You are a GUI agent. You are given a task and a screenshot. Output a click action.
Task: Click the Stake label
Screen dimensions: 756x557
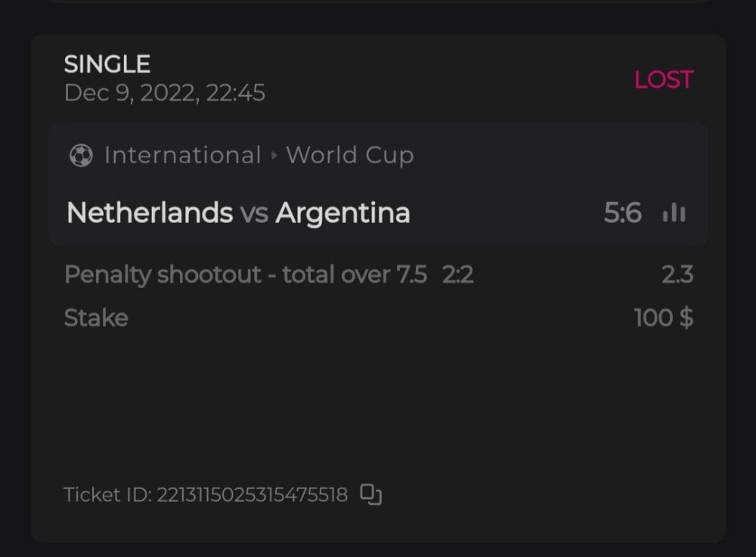click(96, 317)
